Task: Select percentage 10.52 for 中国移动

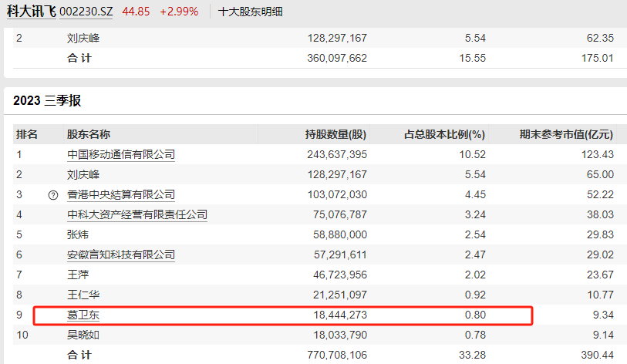Action: 472,154
